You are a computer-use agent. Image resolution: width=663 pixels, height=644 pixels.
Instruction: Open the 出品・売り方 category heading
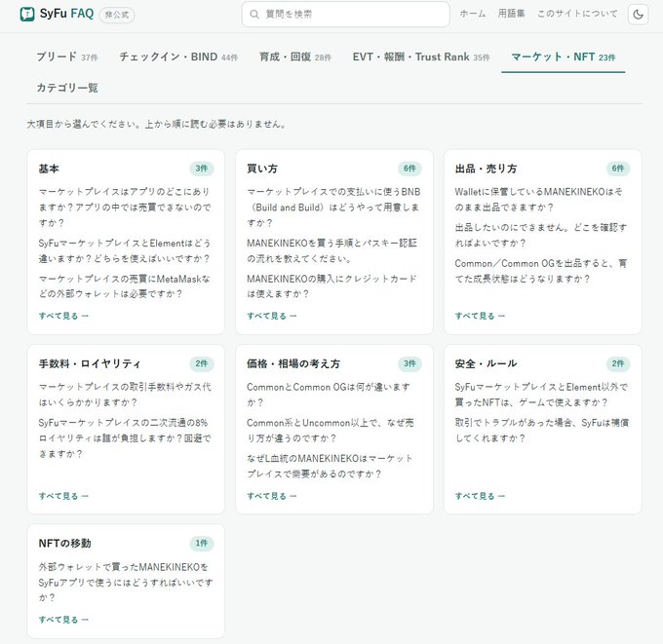486,169
